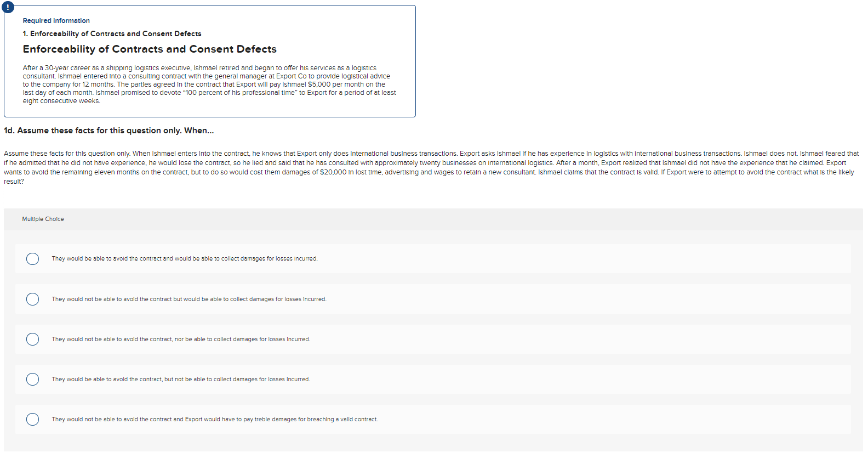Image resolution: width=868 pixels, height=458 pixels.
Task: Select radio for treble damages option
Action: [33, 420]
